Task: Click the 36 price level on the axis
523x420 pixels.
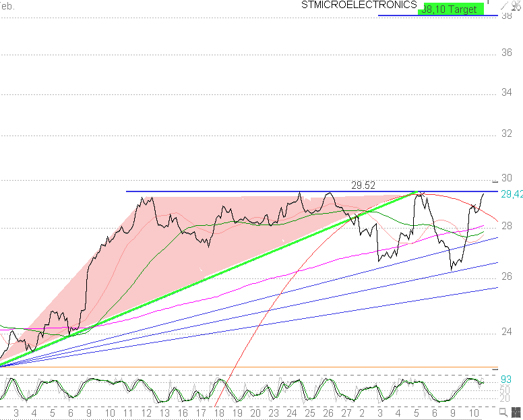Action: (x=506, y=53)
